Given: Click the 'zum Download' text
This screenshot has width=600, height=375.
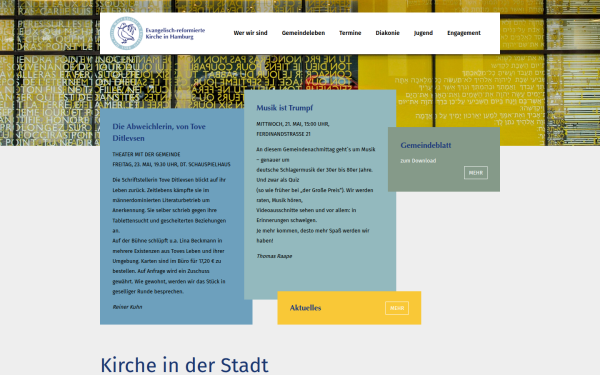Looking at the screenshot, I should click(418, 161).
